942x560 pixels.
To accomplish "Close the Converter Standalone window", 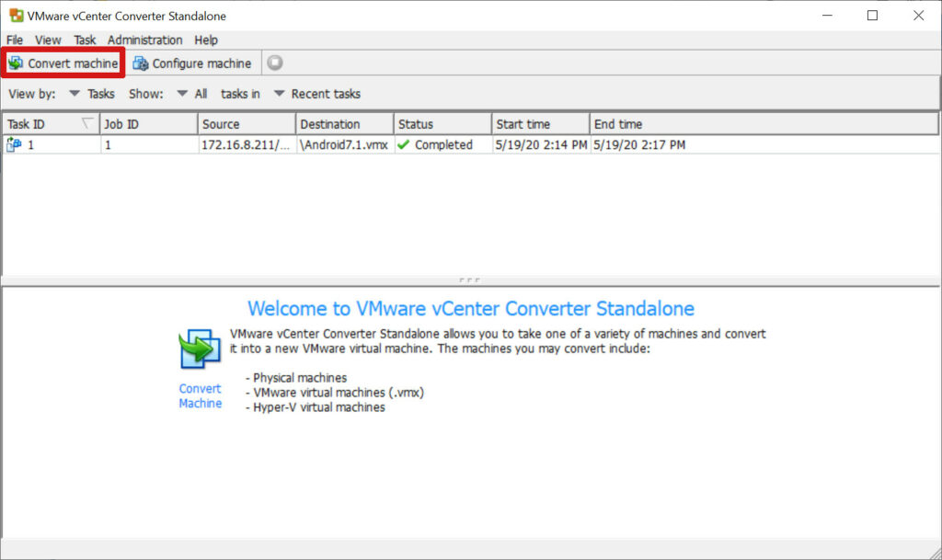I will click(x=919, y=16).
